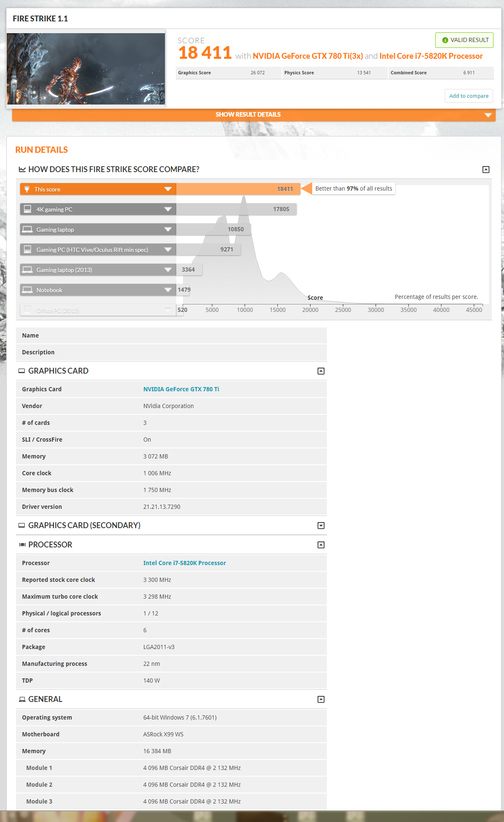The height and width of the screenshot is (822, 504).
Task: Click Better than 97% of all results label
Action: (354, 189)
